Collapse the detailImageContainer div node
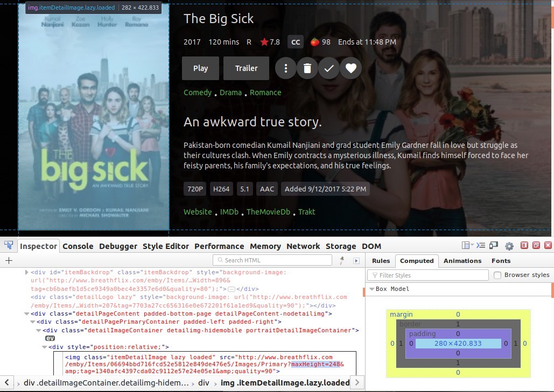554x392 pixels. [39, 330]
